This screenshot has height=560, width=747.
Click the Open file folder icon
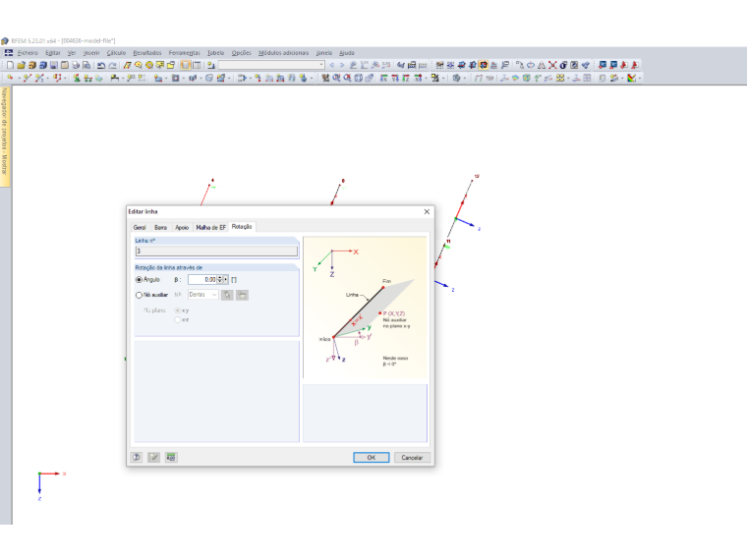tap(21, 65)
